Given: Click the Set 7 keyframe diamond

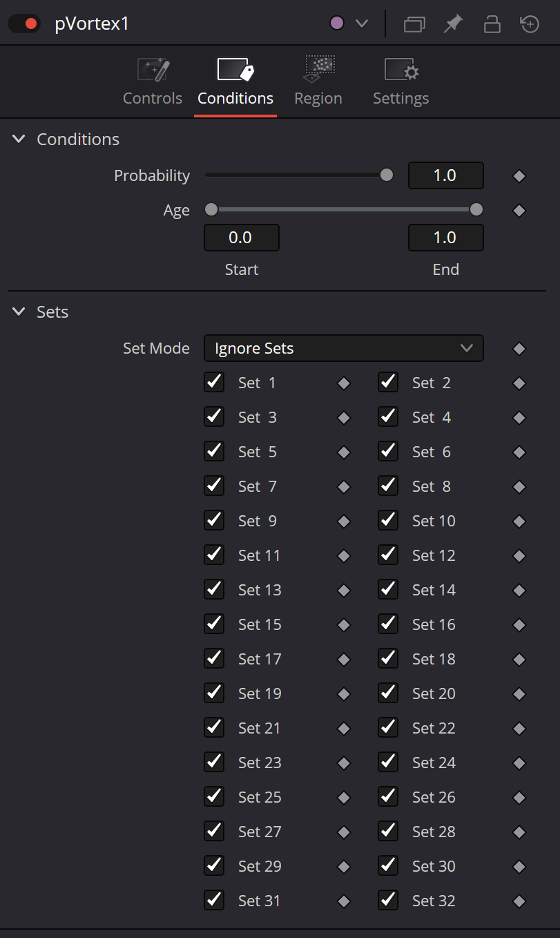Looking at the screenshot, I should point(344,487).
